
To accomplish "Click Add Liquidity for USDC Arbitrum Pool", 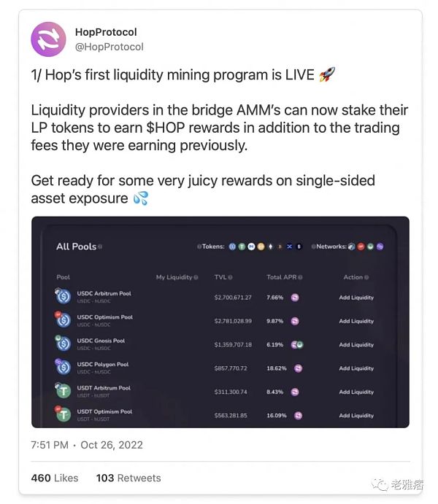I will pos(356,298).
